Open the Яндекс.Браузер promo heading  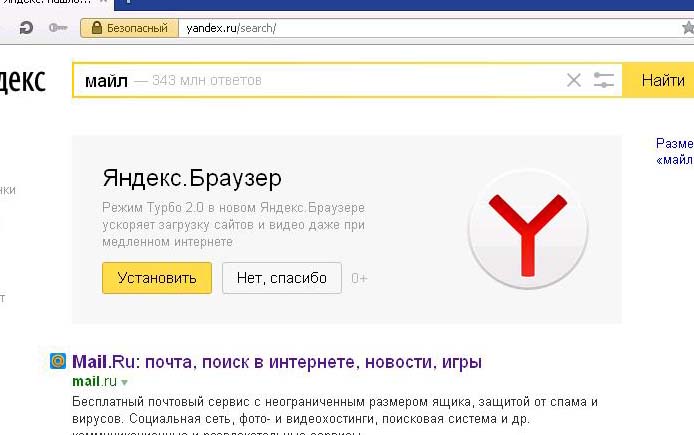click(192, 178)
